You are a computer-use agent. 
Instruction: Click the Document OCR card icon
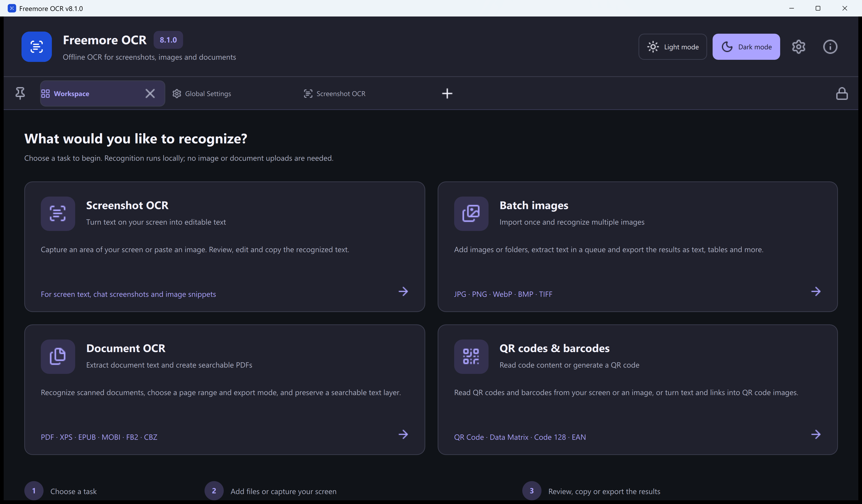(x=58, y=356)
